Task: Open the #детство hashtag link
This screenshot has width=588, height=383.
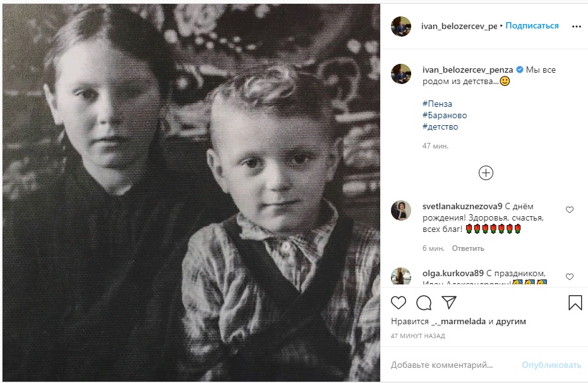Action: 440,126
